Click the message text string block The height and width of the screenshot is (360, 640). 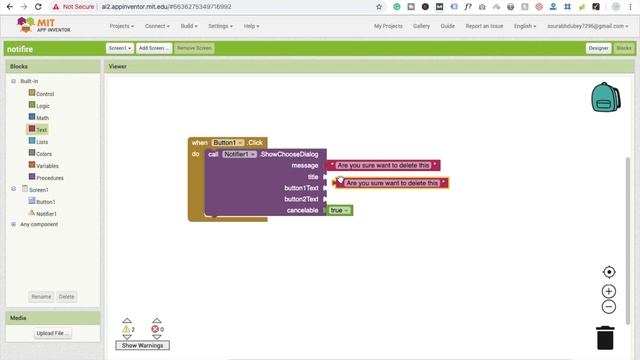[383, 165]
